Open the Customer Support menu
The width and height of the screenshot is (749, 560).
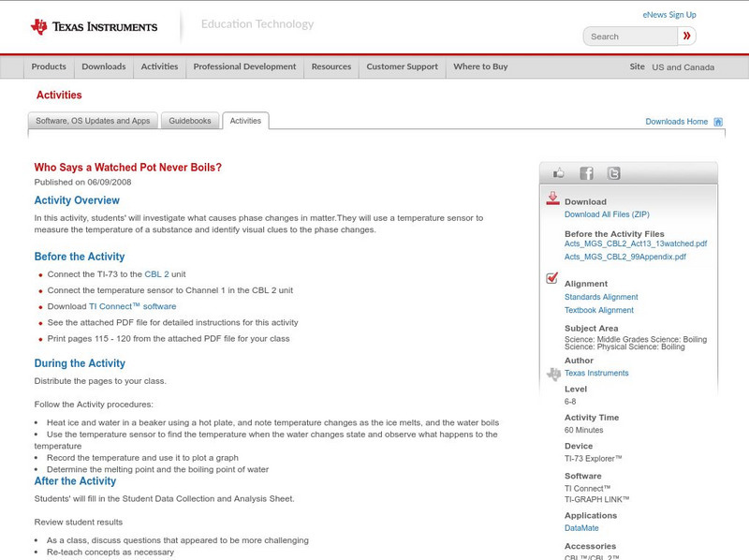[x=403, y=66]
